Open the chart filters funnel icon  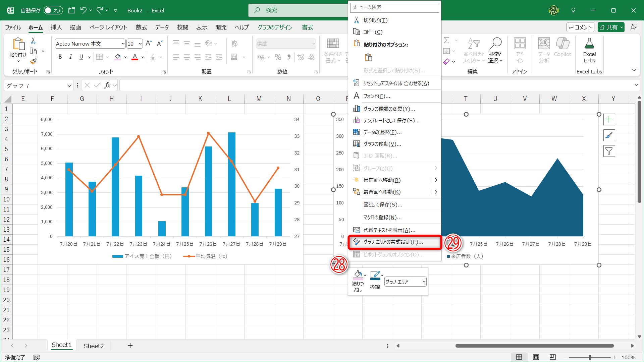[609, 151]
